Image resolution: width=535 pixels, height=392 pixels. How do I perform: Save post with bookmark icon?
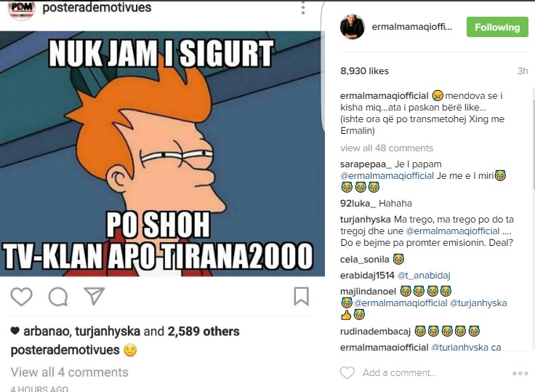(301, 296)
